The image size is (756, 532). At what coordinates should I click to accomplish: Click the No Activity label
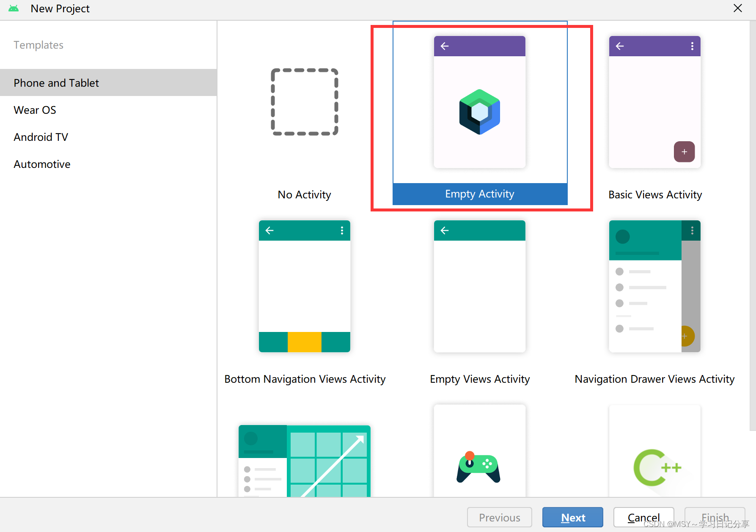pos(304,195)
